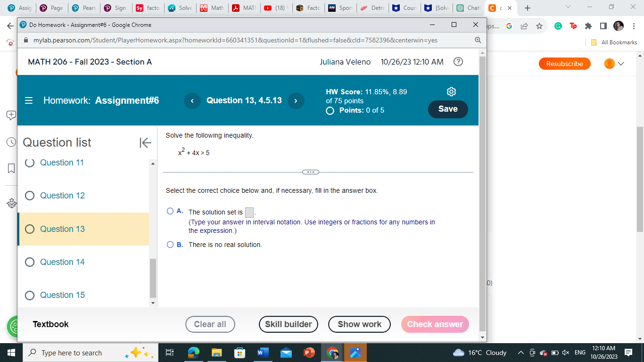This screenshot has width=644, height=362.
Task: Open the homework settings gear
Action: click(x=451, y=91)
